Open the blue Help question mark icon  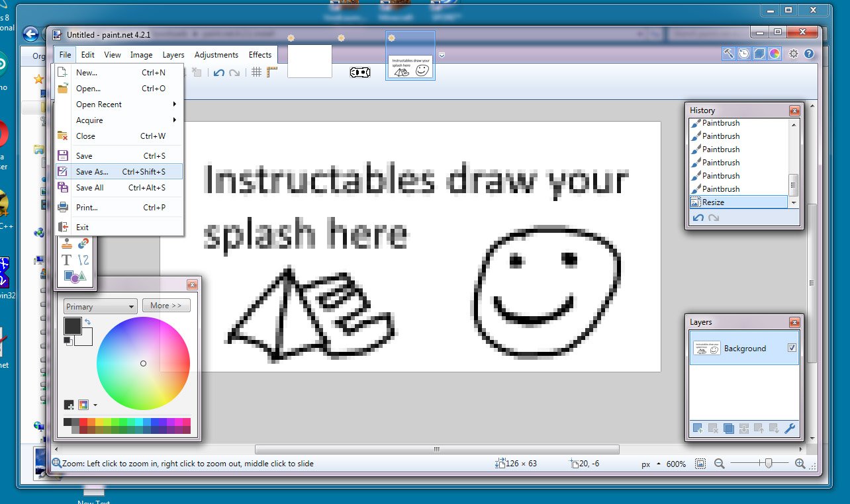coord(809,54)
